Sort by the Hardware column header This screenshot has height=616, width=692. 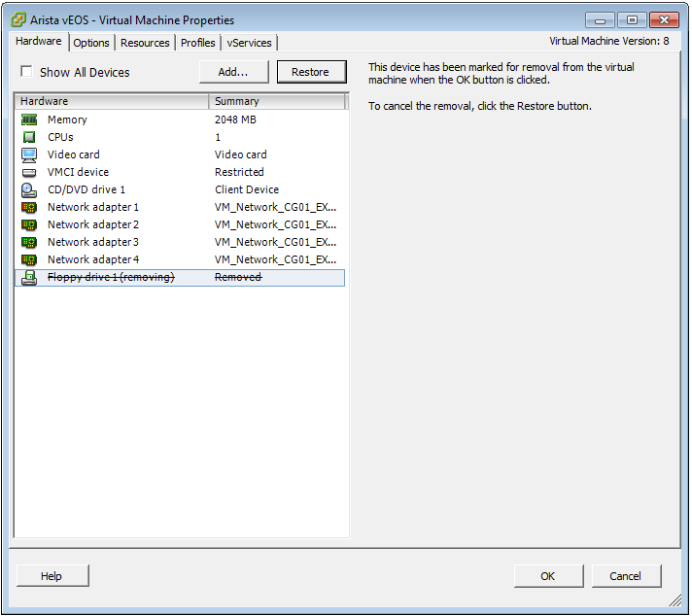pos(112,101)
